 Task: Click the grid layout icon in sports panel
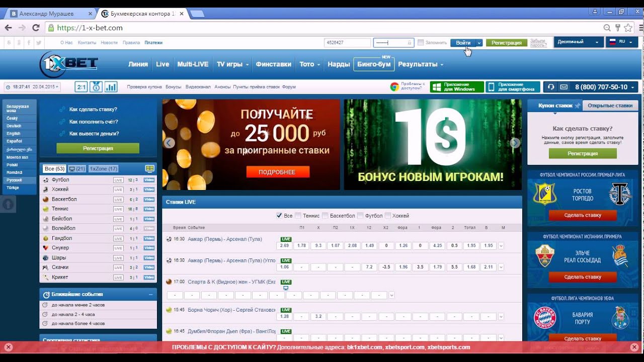pyautogui.click(x=149, y=168)
